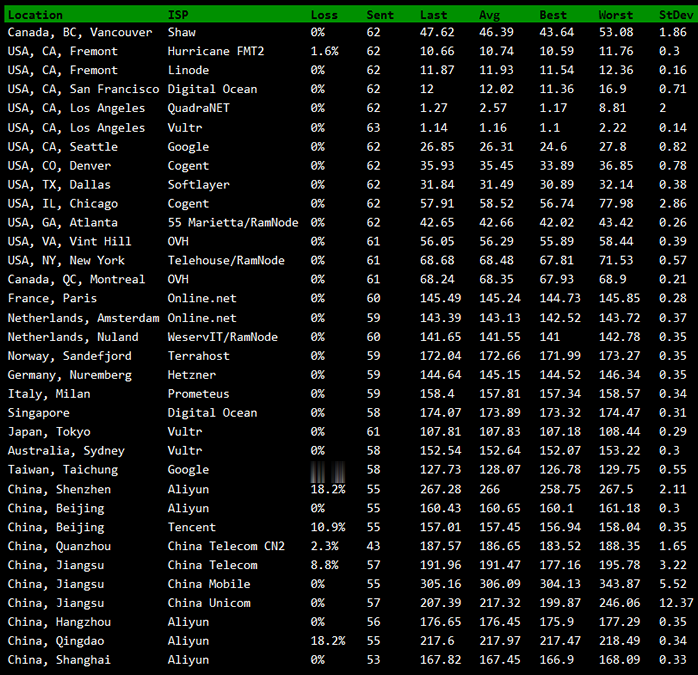Screen dimensions: 698x675
Task: Click the ISP column header
Action: (178, 15)
